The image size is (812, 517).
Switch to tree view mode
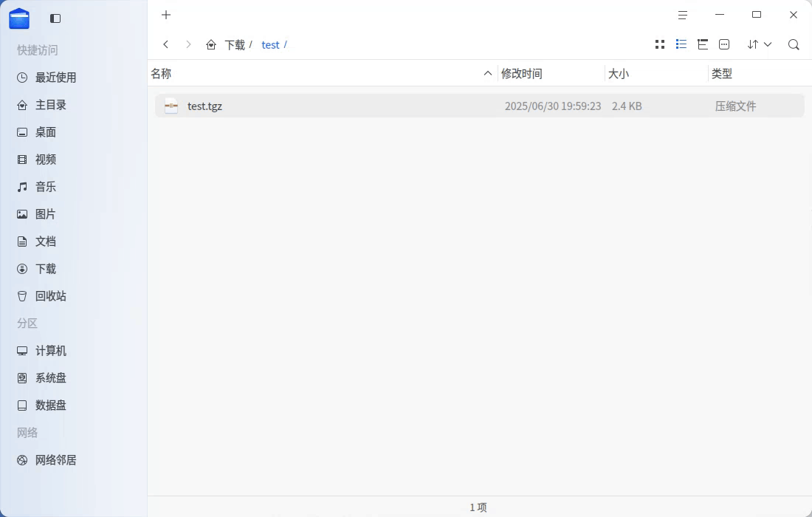(x=703, y=44)
